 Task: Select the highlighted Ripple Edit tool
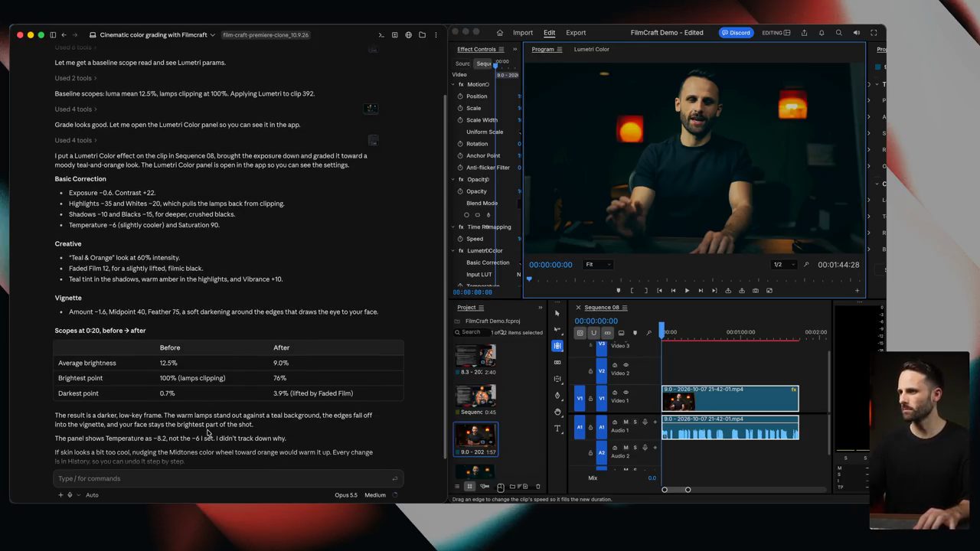coord(557,346)
